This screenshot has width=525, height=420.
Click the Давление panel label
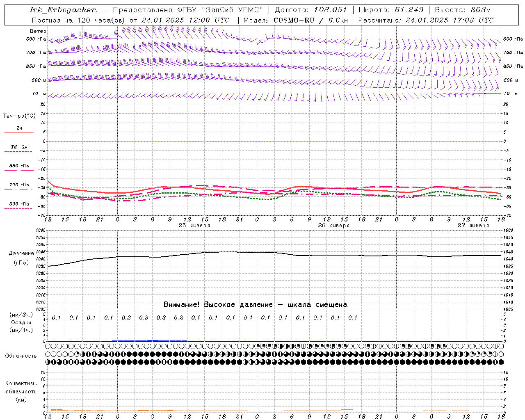tap(21, 253)
